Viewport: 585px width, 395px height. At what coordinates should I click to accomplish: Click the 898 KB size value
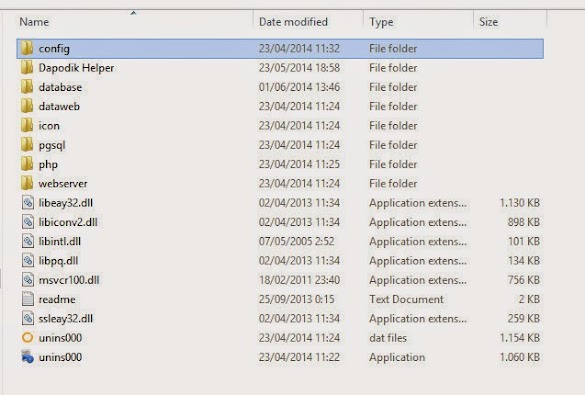pos(524,222)
